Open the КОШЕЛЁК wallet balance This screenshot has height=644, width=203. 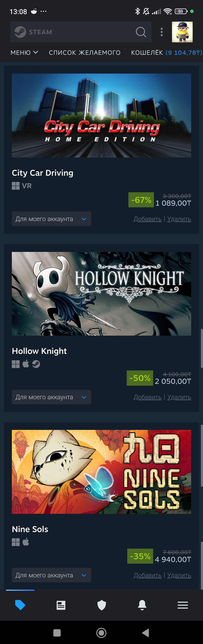coord(167,52)
